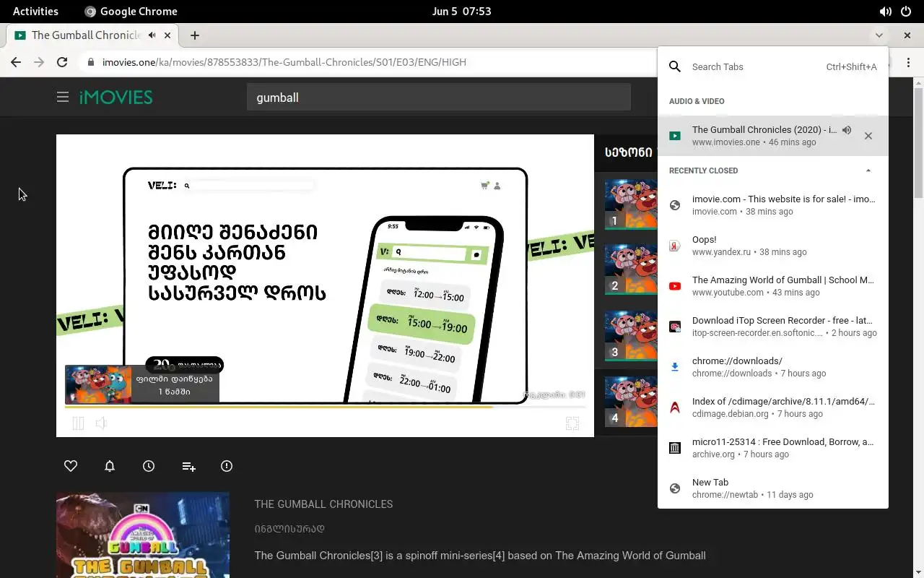Reopen micro11-25314 archive.org entry
924x578 pixels.
pyautogui.click(x=773, y=448)
